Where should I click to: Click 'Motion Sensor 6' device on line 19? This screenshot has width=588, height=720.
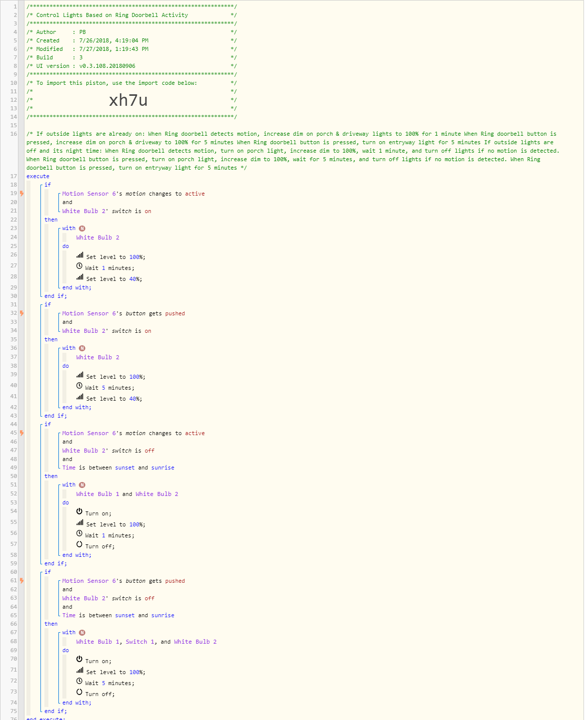point(89,194)
